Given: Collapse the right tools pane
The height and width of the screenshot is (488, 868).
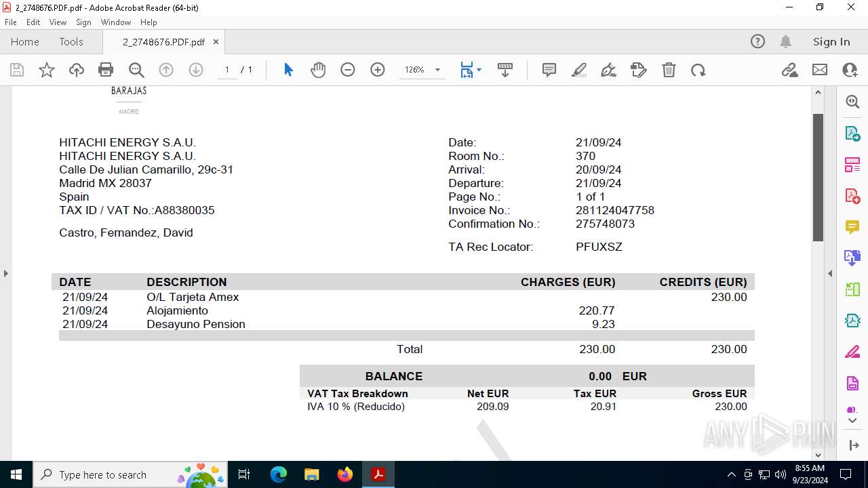Looking at the screenshot, I should (x=853, y=445).
